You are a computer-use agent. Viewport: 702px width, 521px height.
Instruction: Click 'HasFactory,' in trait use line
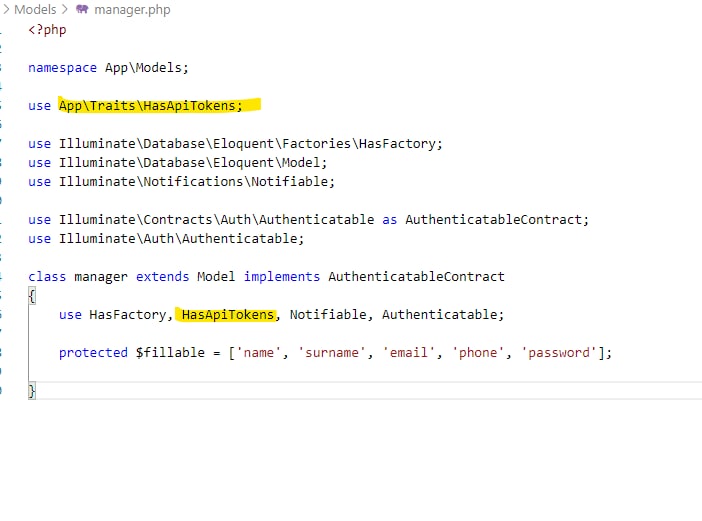coord(131,315)
